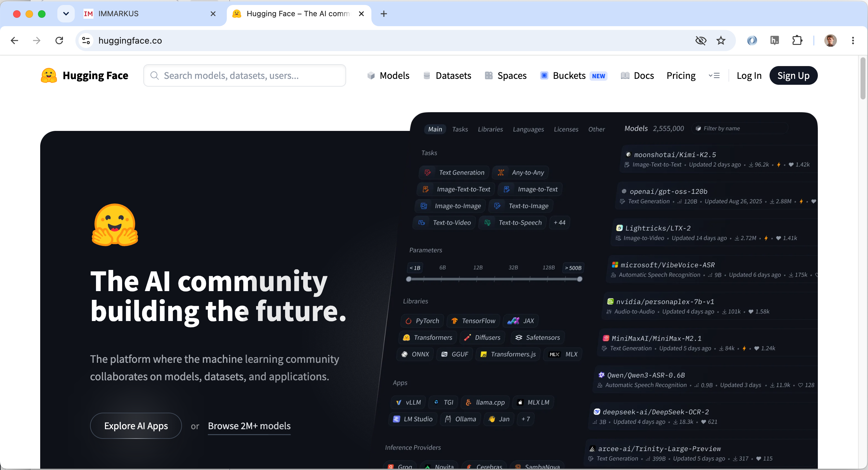Open the Docs nav item
Screen dimensions: 868x470
click(637, 75)
